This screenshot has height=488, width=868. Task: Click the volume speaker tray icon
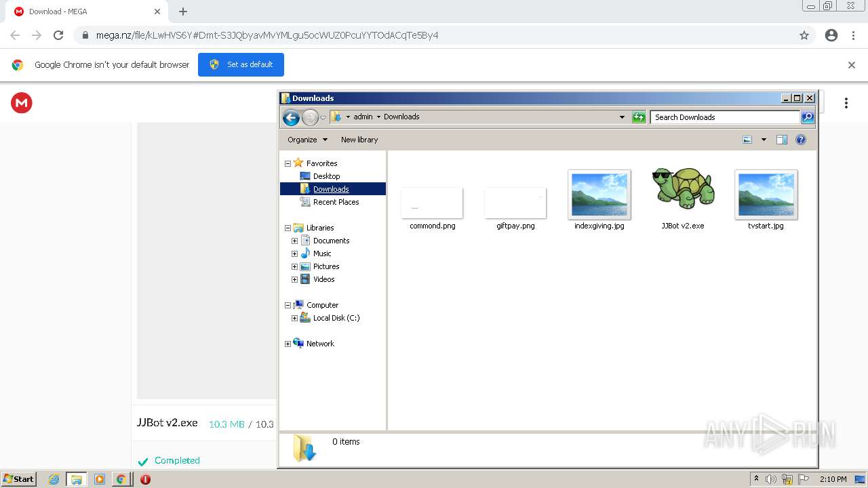[772, 479]
